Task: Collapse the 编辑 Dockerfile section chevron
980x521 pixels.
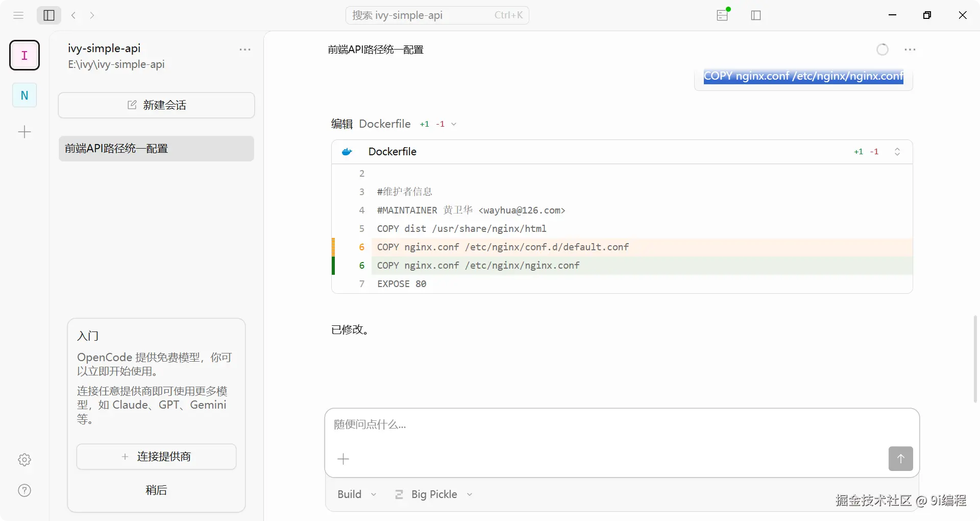Action: [x=454, y=124]
